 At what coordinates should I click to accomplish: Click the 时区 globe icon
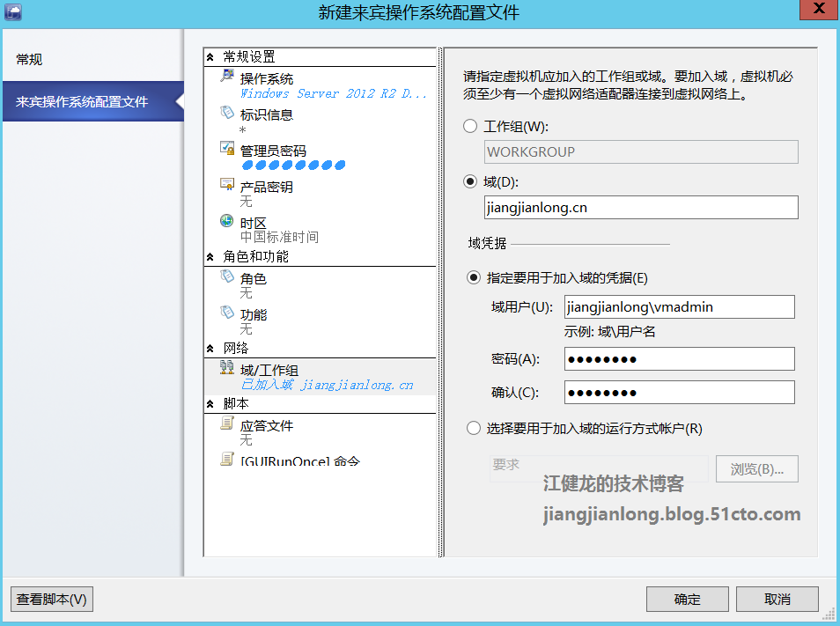click(227, 220)
